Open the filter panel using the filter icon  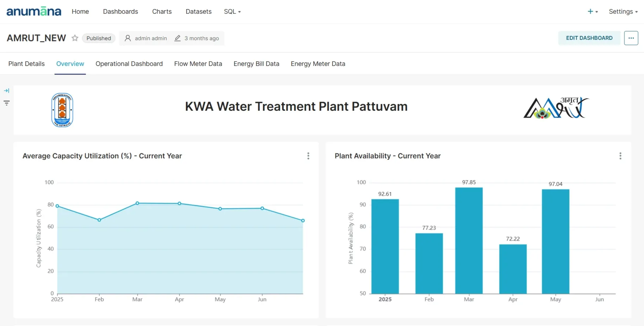pyautogui.click(x=6, y=103)
